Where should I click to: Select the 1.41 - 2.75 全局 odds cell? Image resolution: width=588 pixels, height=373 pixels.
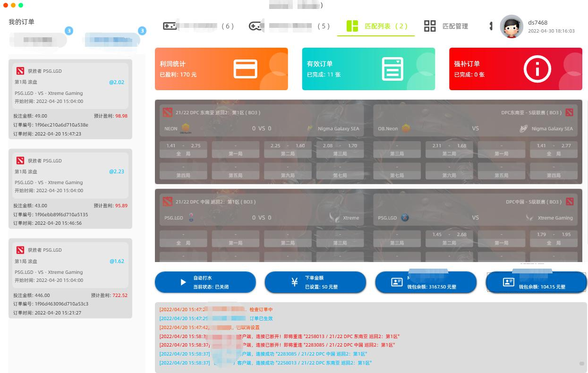[183, 149]
